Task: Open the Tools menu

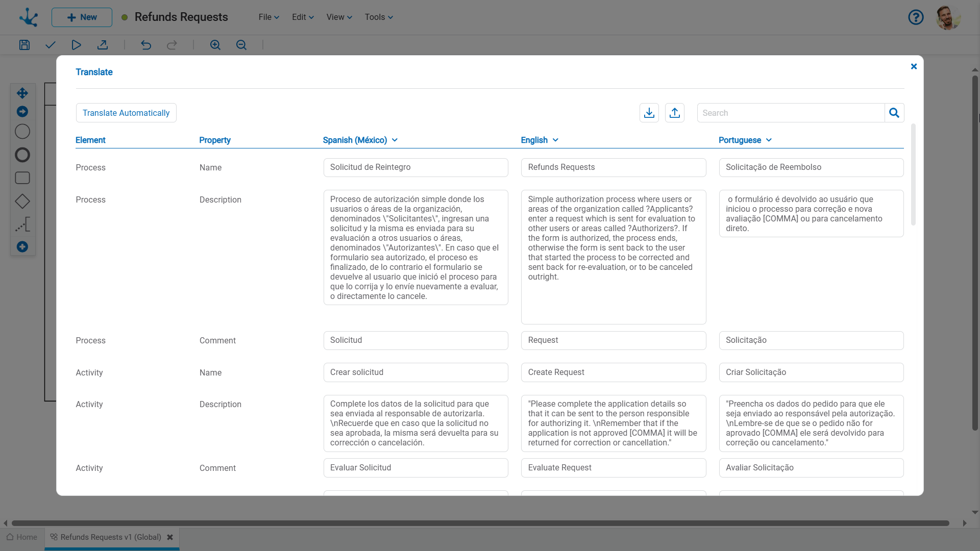Action: tap(378, 17)
